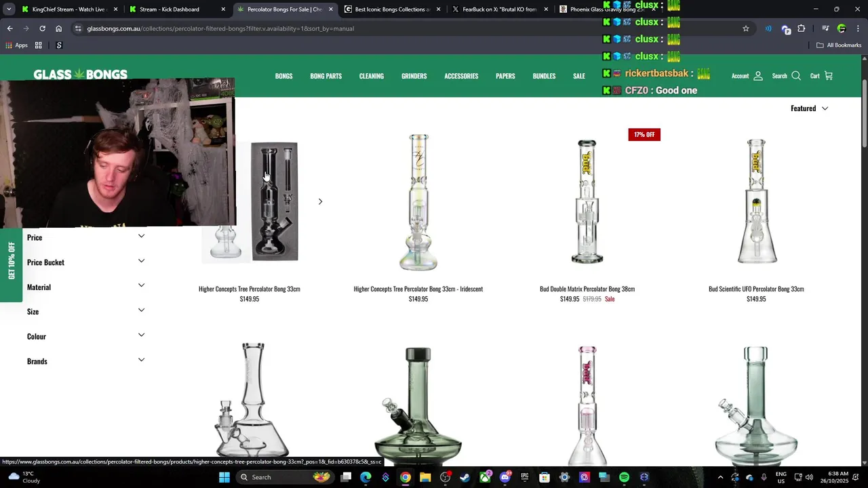View the iridescent bong product image
This screenshot has width=868, height=488.
[x=418, y=201]
